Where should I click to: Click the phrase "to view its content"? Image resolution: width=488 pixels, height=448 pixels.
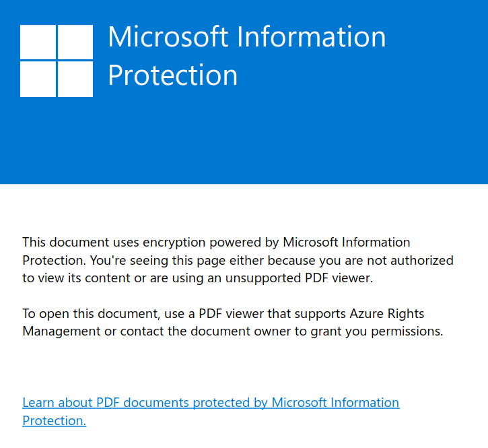[74, 278]
